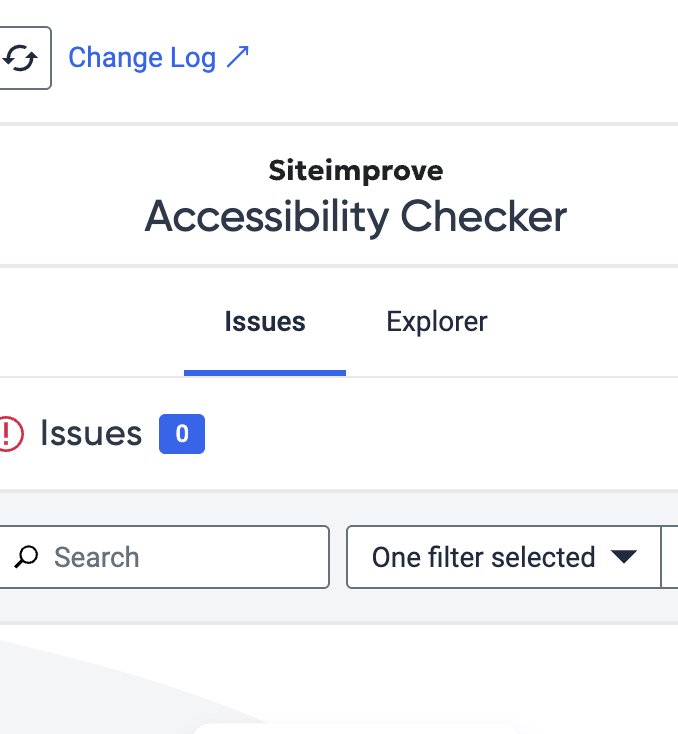The image size is (678, 734).
Task: Switch to the Explorer tab
Action: pos(436,322)
